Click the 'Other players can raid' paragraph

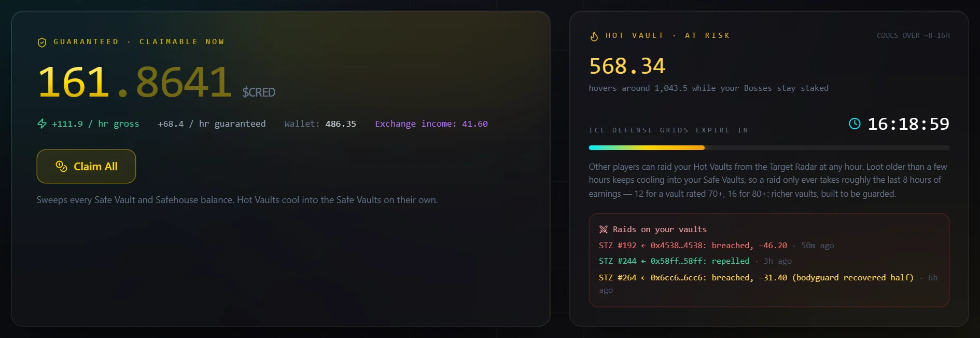pos(768,180)
